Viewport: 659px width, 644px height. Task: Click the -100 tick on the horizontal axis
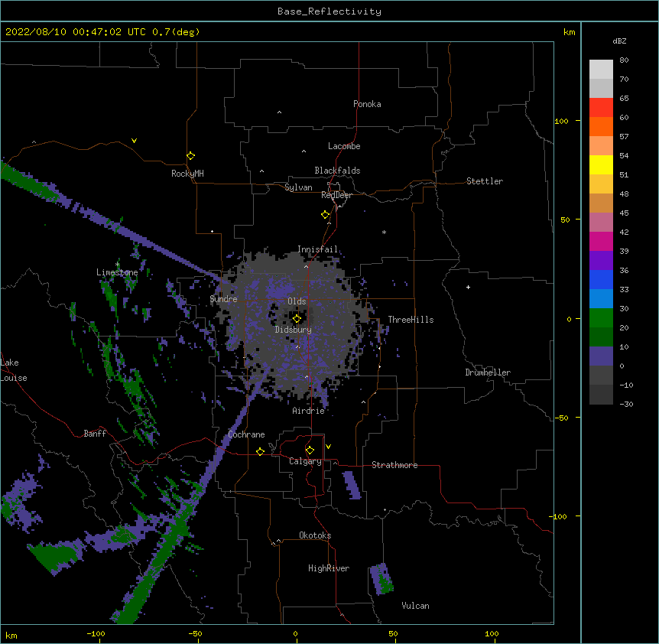(96, 634)
